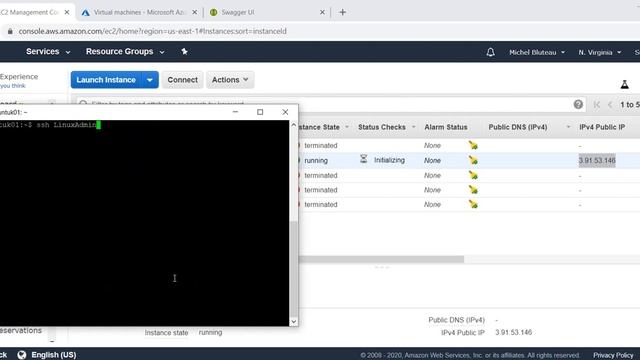
Task: Click Azure tab favicon icon
Action: (x=85, y=13)
